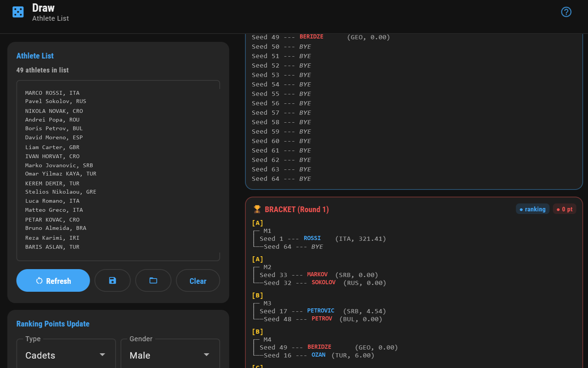This screenshot has height=368, width=588.
Task: Click SOKOLOV at Seed 32
Action: 323,282
